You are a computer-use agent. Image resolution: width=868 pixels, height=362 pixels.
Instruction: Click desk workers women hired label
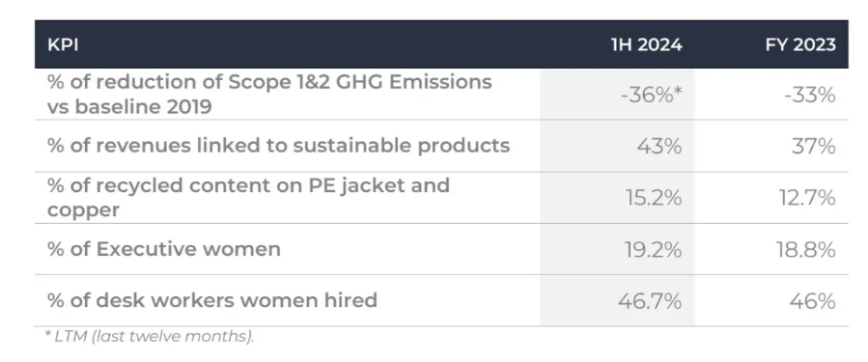click(212, 300)
